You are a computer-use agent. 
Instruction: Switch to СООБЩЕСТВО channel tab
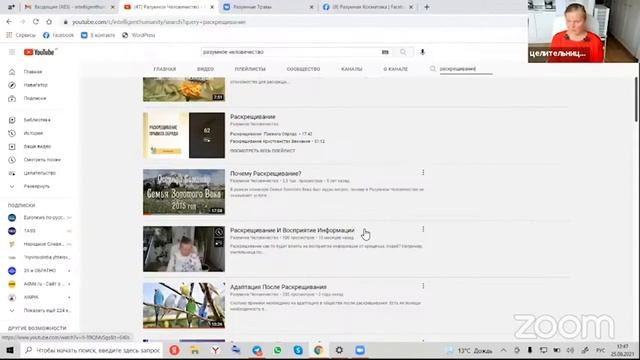[x=303, y=69]
